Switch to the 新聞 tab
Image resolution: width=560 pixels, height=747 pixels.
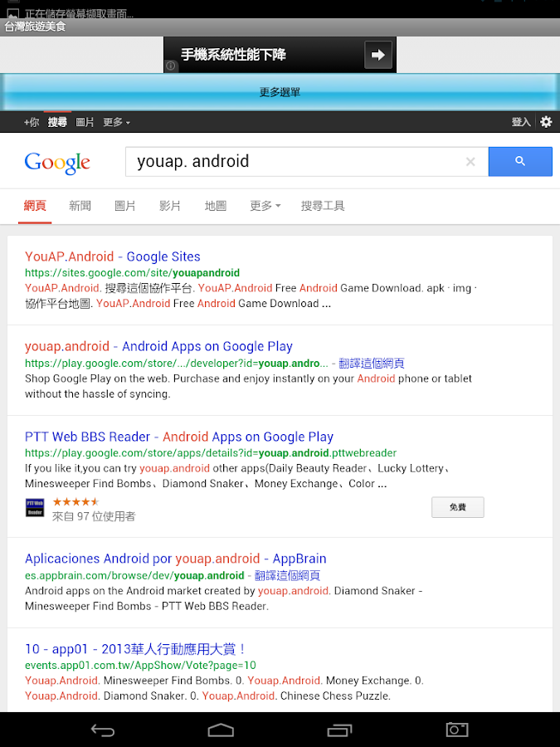click(x=80, y=206)
